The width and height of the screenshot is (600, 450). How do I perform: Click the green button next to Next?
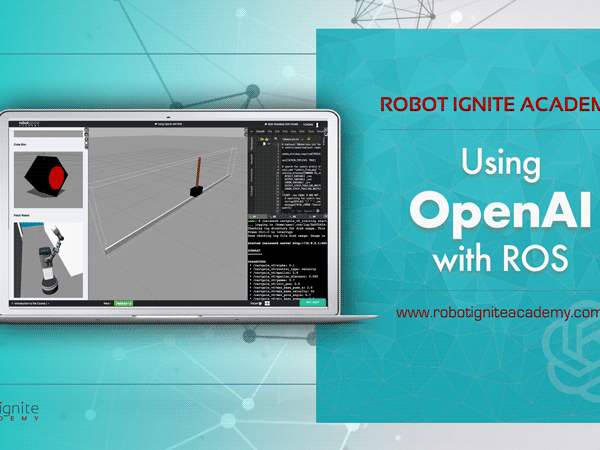[123, 303]
